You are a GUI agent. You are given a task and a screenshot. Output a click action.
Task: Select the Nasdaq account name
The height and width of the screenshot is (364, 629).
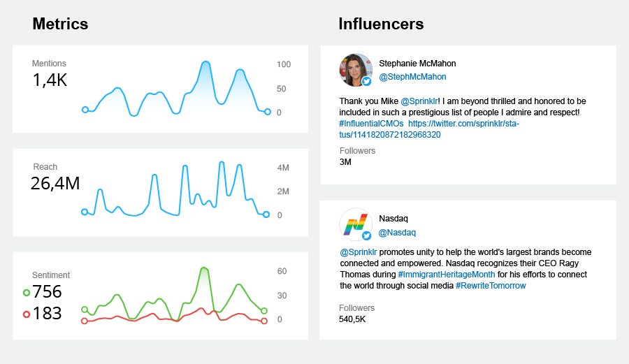click(393, 219)
